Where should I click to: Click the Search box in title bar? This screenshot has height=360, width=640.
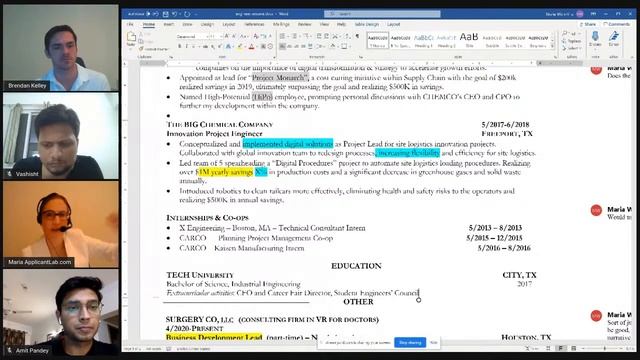tap(382, 14)
